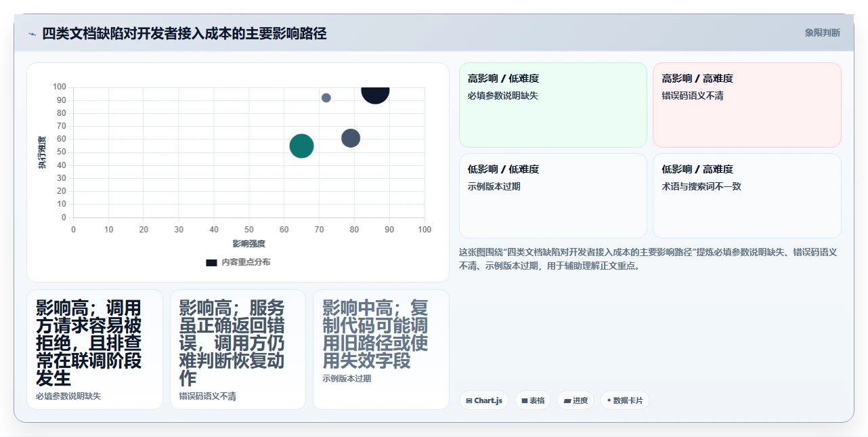Select the teal bubble in the chart
Image resolution: width=868 pixels, height=437 pixels.
(301, 146)
